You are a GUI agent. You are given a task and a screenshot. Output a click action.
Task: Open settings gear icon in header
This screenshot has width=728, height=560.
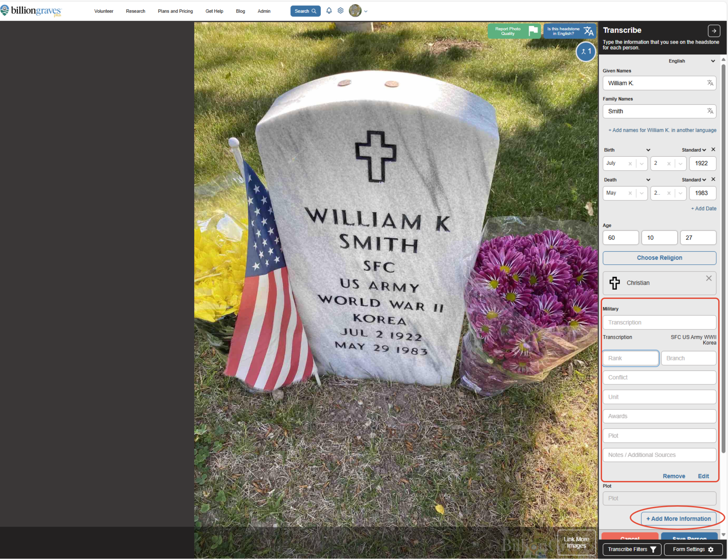click(x=340, y=11)
